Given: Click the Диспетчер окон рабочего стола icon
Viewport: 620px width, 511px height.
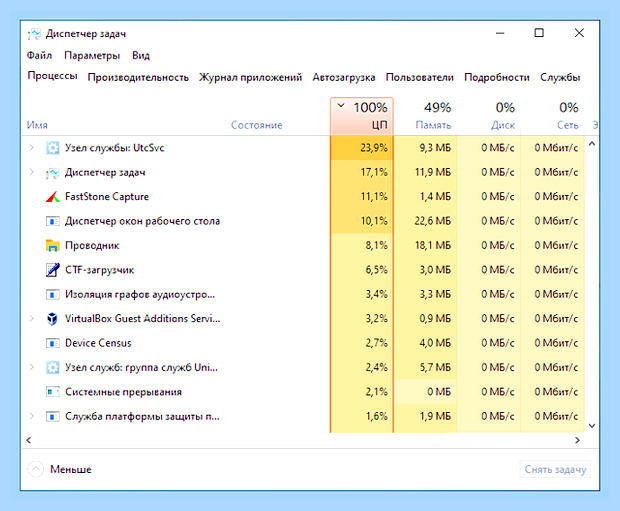Looking at the screenshot, I should coord(53,221).
